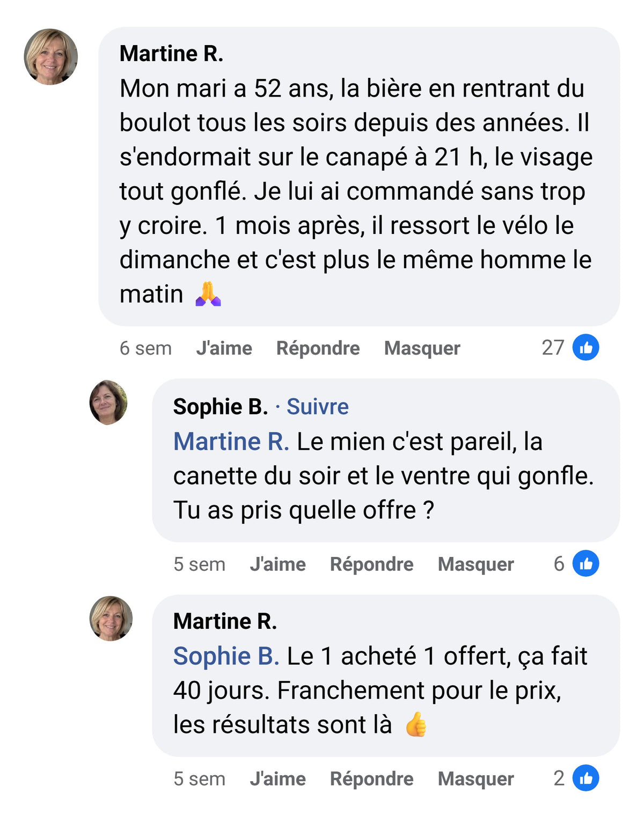The width and height of the screenshot is (644, 830).
Task: Open the Martine R. mention in Sophie's comment
Action: coord(231,442)
